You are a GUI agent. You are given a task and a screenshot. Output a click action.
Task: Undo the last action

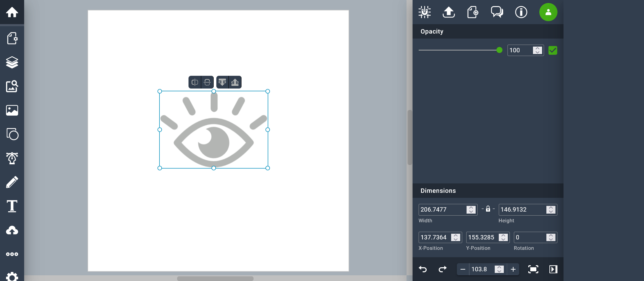click(423, 269)
